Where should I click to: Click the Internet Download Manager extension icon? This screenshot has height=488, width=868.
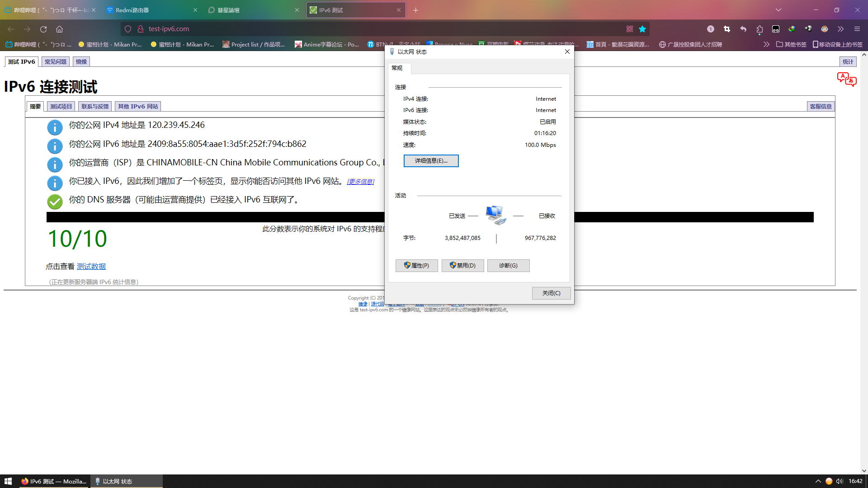click(792, 29)
